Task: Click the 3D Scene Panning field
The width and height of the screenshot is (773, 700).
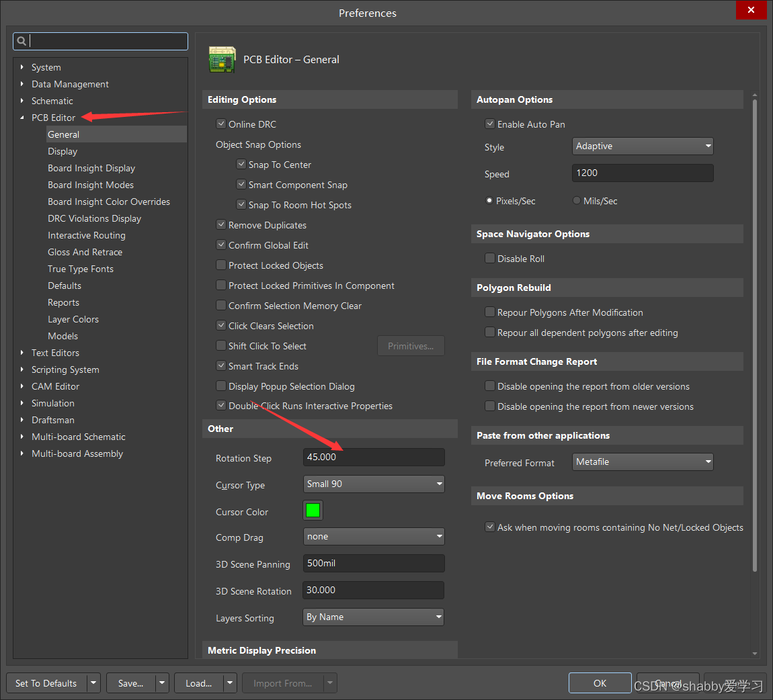Action: [374, 563]
